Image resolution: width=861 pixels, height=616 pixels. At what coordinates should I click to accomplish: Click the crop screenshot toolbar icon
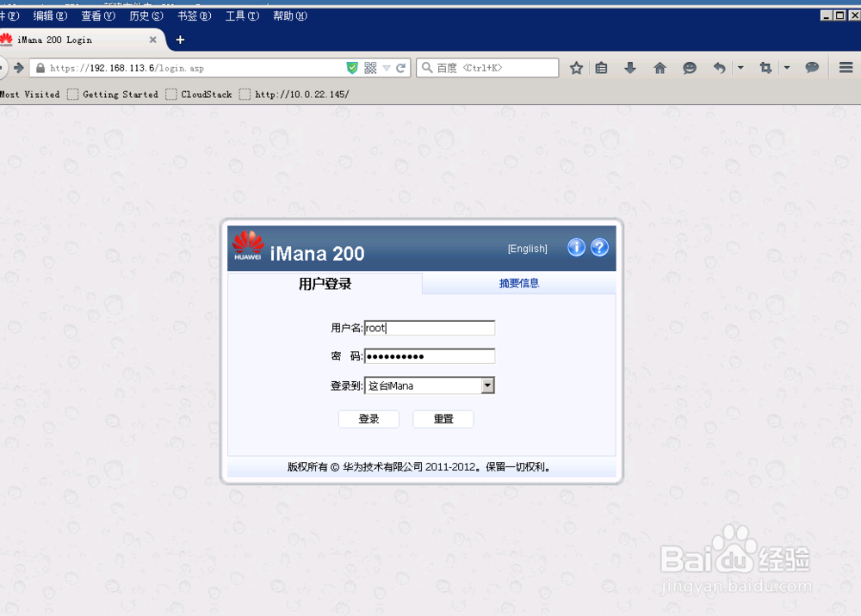click(765, 68)
